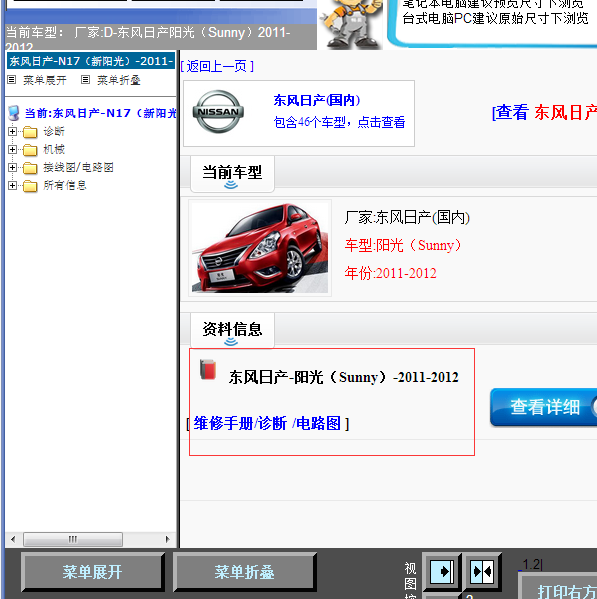Click 东风日产-阳光（Sunny）-2011-2012 title
The image size is (597, 599).
pos(343,377)
